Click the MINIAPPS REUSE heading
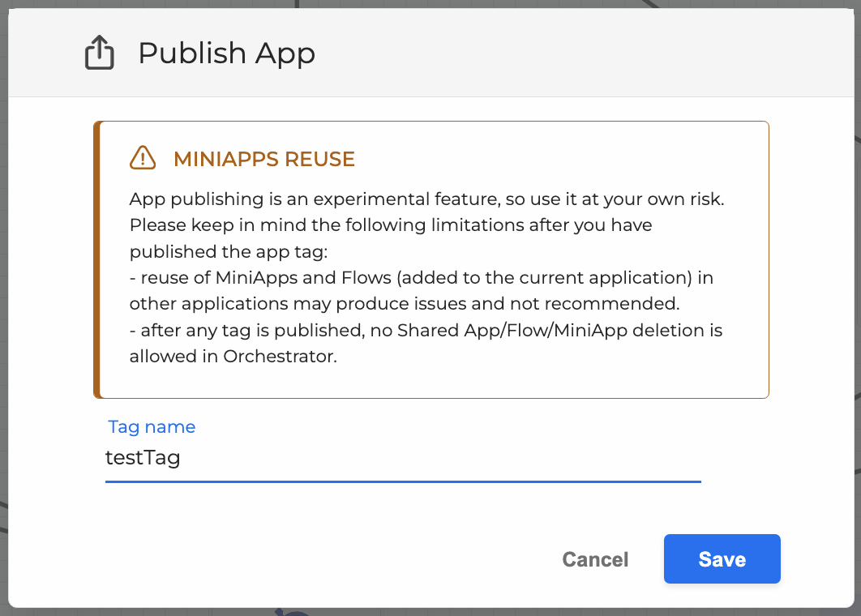The image size is (861, 616). point(264,159)
